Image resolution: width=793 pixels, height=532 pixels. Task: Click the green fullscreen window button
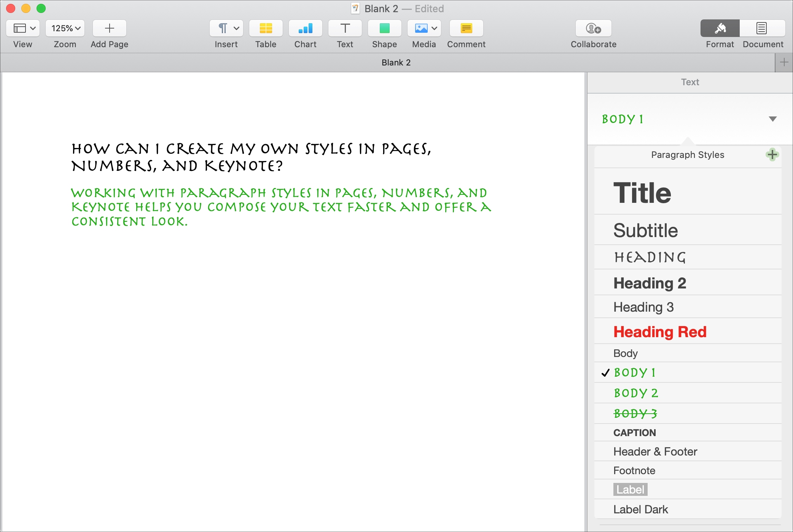pos(41,8)
